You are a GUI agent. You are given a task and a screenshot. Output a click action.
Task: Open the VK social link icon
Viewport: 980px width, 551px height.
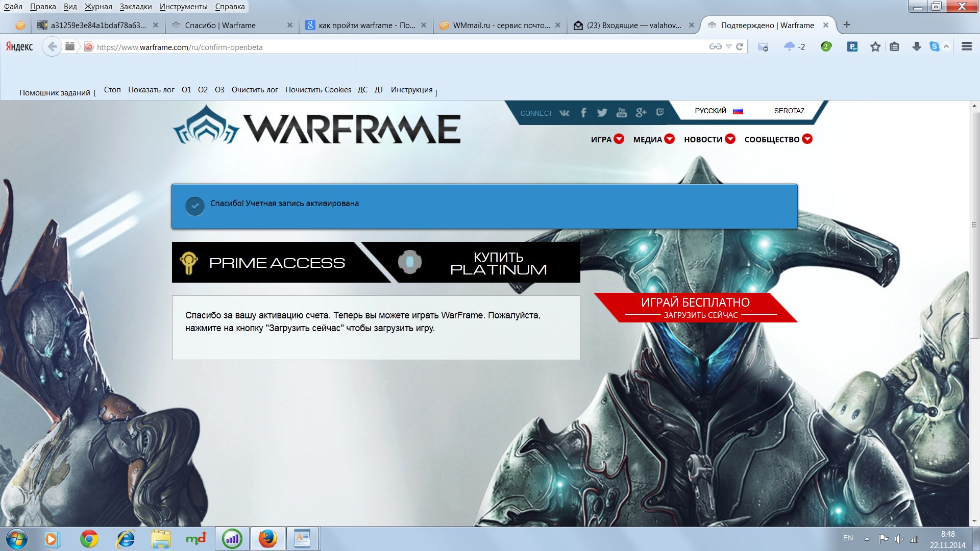coord(565,113)
